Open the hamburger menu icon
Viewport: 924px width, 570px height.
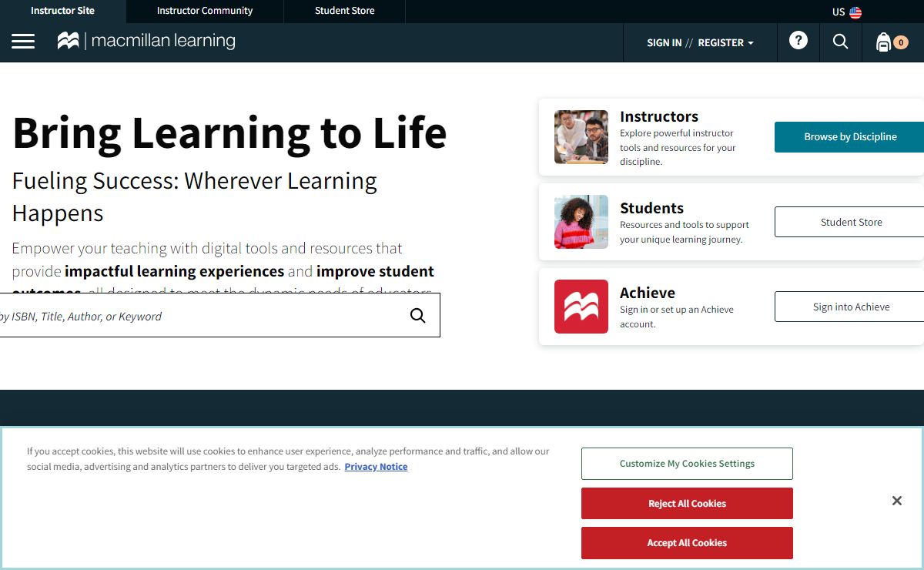pos(23,42)
